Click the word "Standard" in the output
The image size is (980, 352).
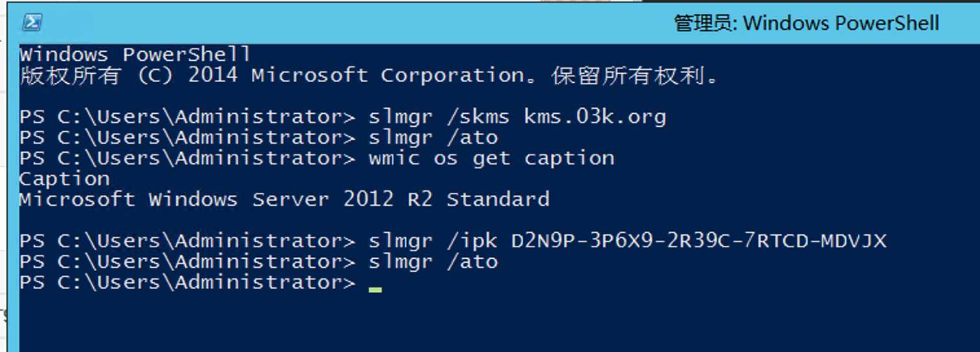tap(498, 199)
